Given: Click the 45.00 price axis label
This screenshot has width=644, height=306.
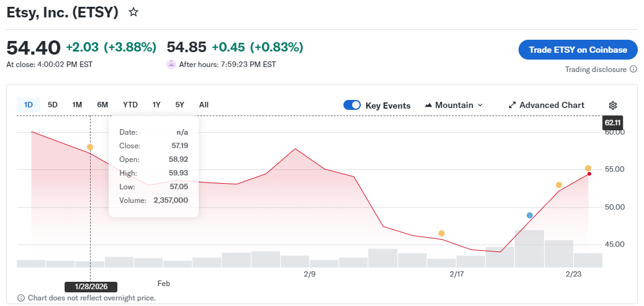Looking at the screenshot, I should click(x=614, y=245).
